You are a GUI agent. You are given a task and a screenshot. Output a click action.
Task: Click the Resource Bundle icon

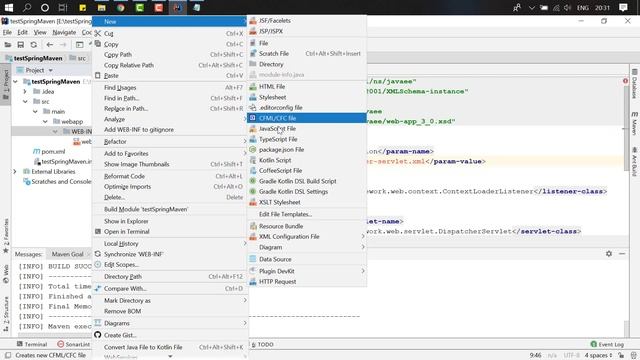coord(253,226)
